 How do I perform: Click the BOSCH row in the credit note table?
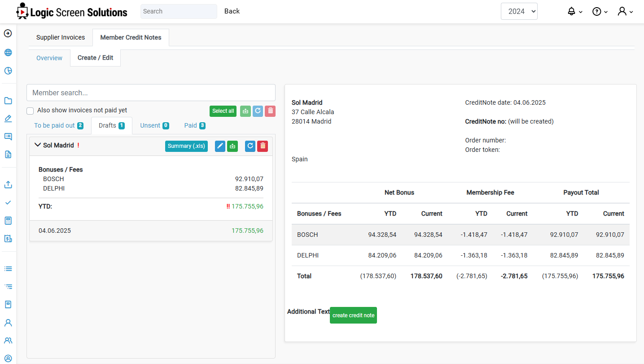pyautogui.click(x=460, y=235)
